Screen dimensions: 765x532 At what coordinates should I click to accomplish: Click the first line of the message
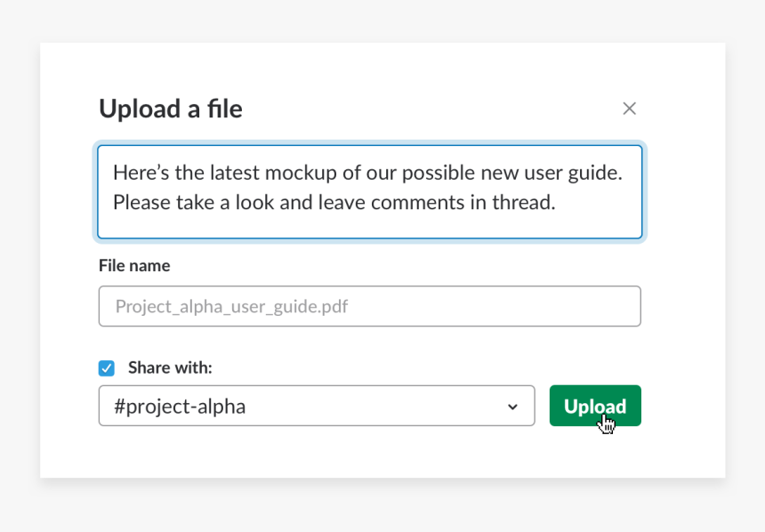(x=366, y=173)
